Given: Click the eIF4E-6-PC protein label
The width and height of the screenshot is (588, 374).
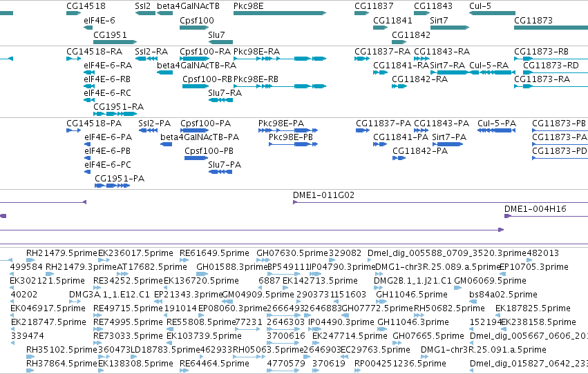Looking at the screenshot, I should [108, 165].
